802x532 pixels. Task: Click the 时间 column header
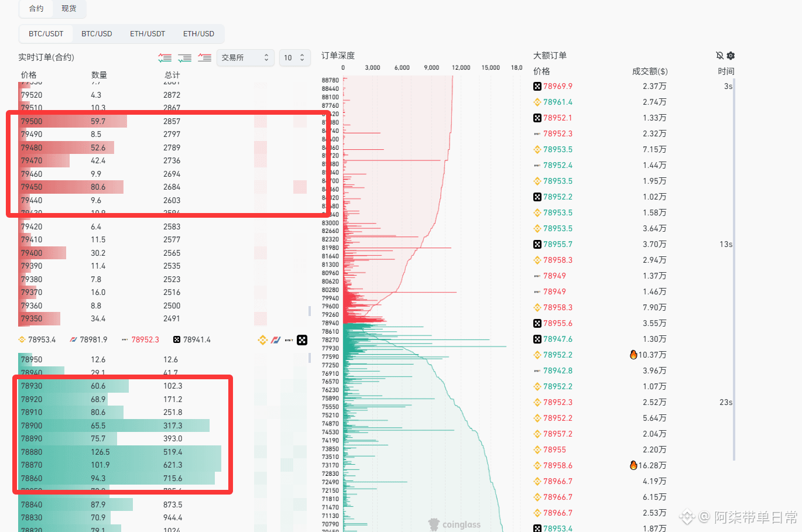726,71
